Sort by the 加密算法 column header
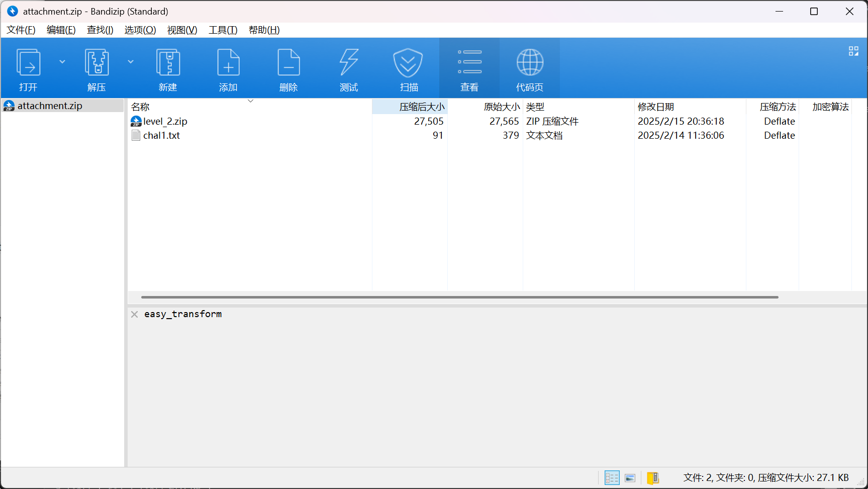Screen dimensions: 868x489 point(825,107)
